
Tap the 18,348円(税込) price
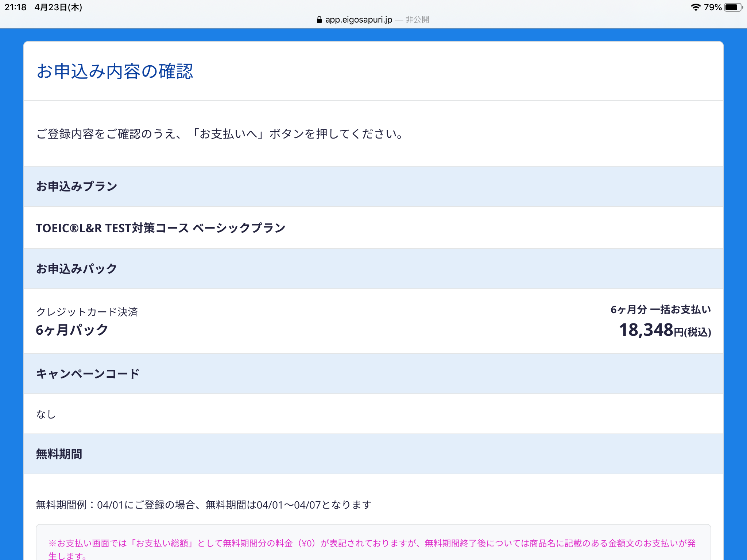pyautogui.click(x=665, y=330)
